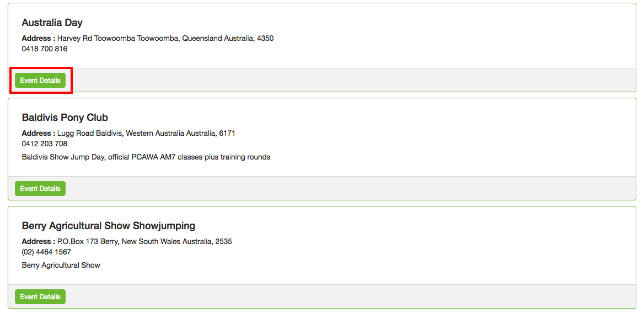
Task: Click phone number (02) 4464 1567
Action: coord(46,252)
